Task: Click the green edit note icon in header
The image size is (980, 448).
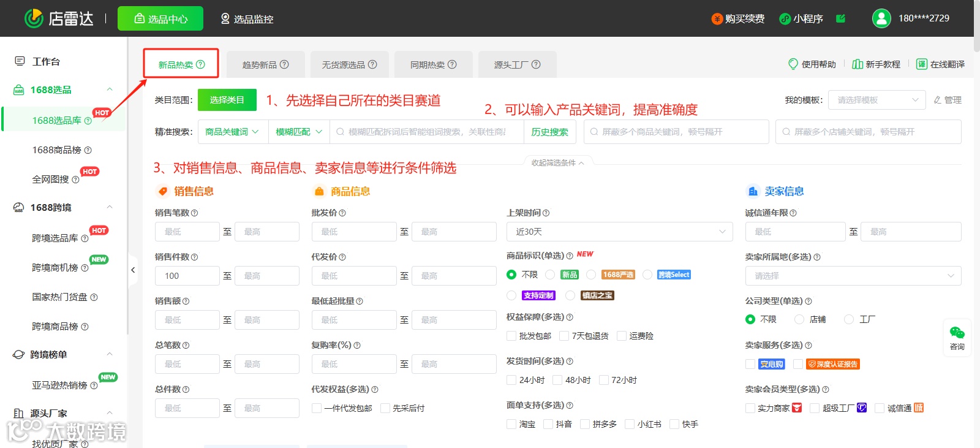Action: [840, 18]
